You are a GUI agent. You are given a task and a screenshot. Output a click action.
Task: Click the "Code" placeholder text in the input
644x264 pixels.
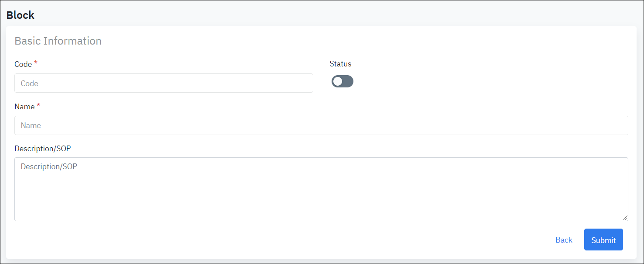30,83
